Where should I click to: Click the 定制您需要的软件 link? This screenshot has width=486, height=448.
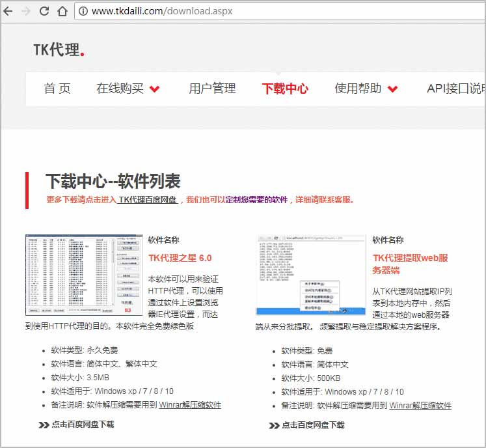tap(256, 199)
